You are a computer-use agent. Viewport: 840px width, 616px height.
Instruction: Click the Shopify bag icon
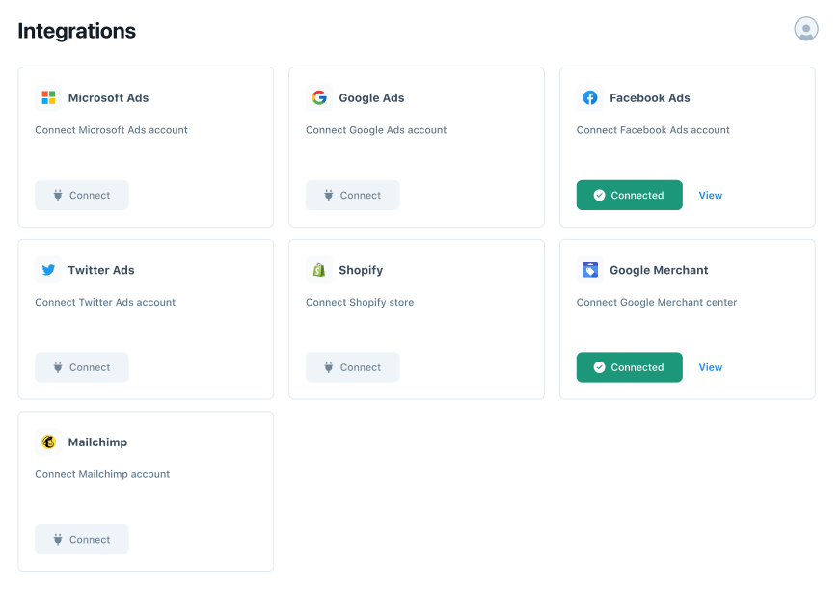(x=319, y=270)
